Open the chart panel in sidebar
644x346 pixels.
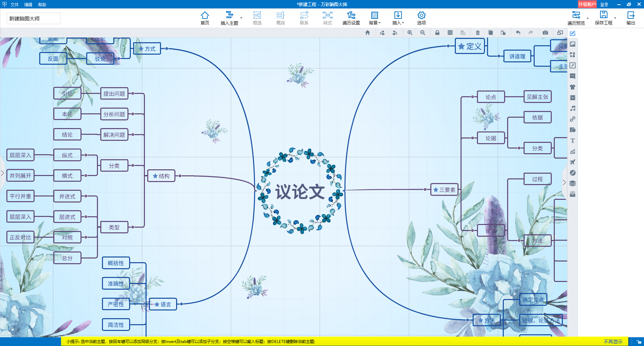(573, 151)
